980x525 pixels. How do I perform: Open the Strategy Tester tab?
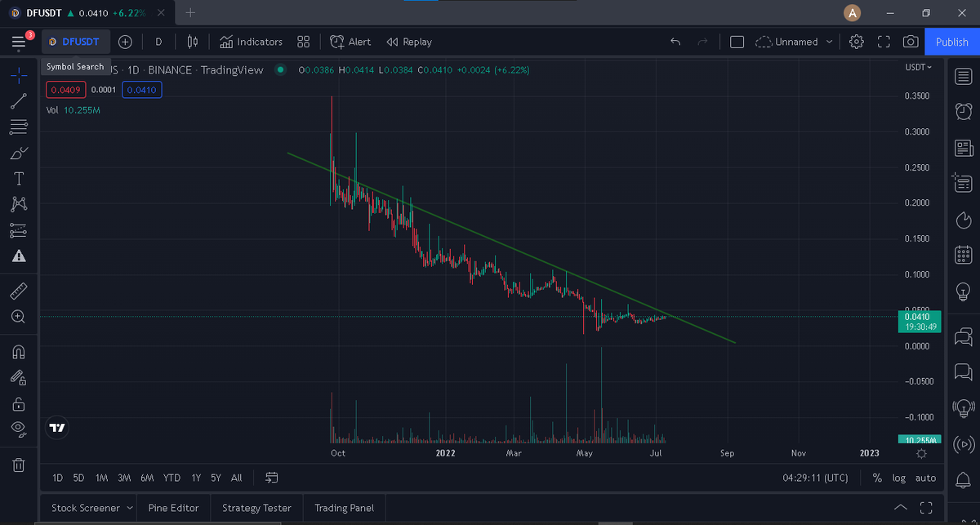click(256, 507)
